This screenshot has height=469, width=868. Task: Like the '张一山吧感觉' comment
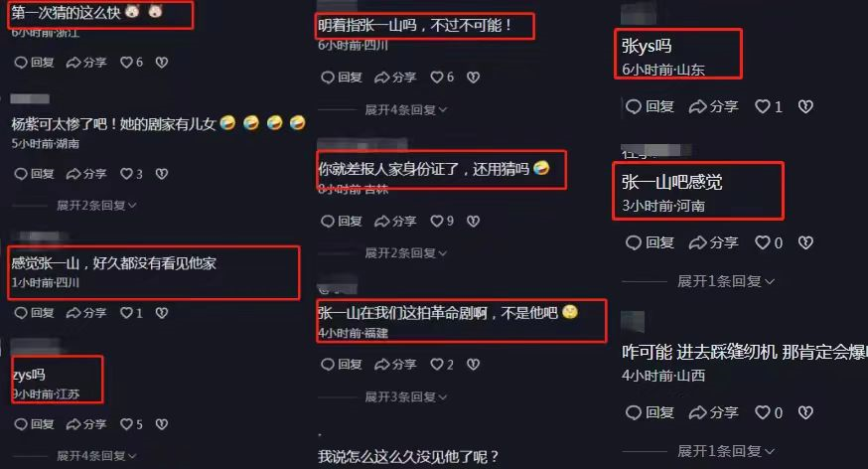pos(763,242)
